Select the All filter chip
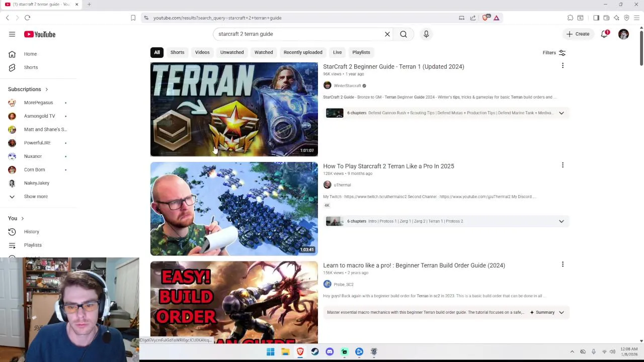This screenshot has height=362, width=644. pos(157,52)
